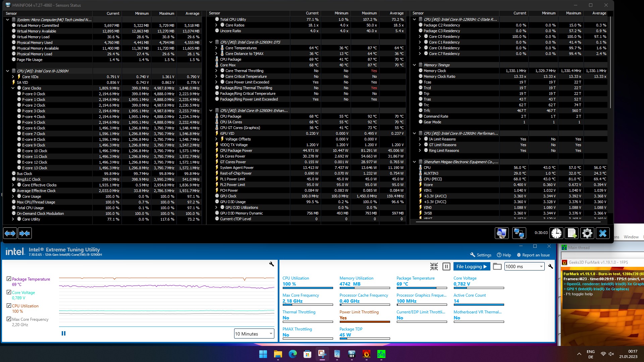Click HWiNFO shrink-columns arrows icon

point(25,233)
